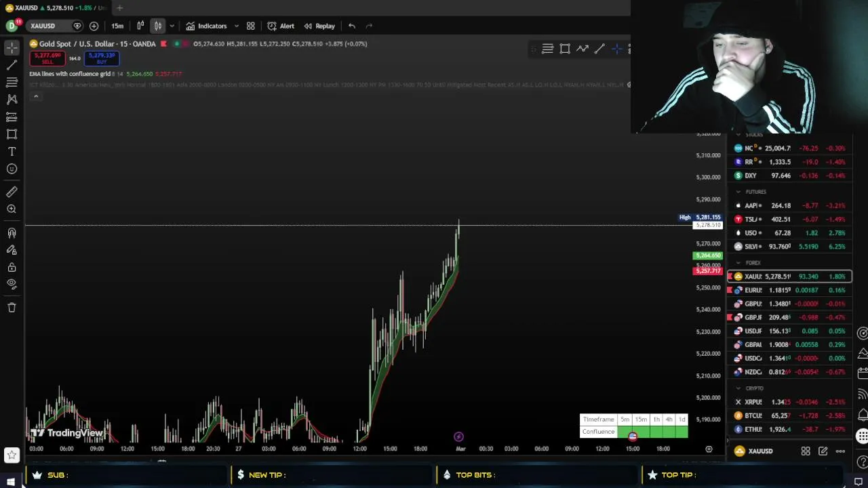This screenshot has width=868, height=488.
Task: Select the crosshair cursor tool
Action: pos(12,47)
